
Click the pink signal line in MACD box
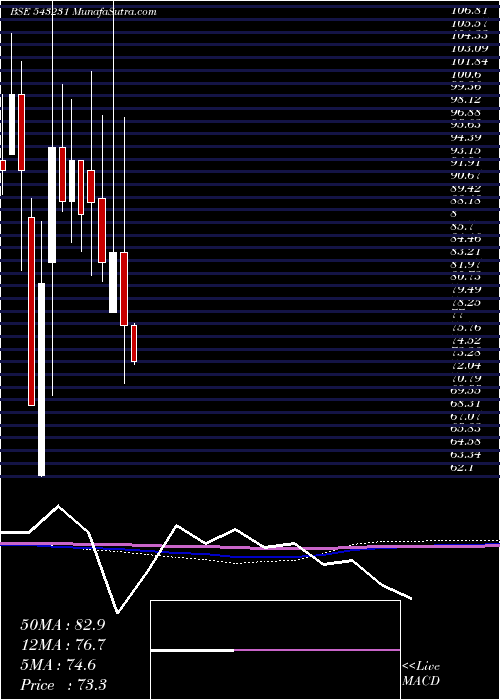317,650
